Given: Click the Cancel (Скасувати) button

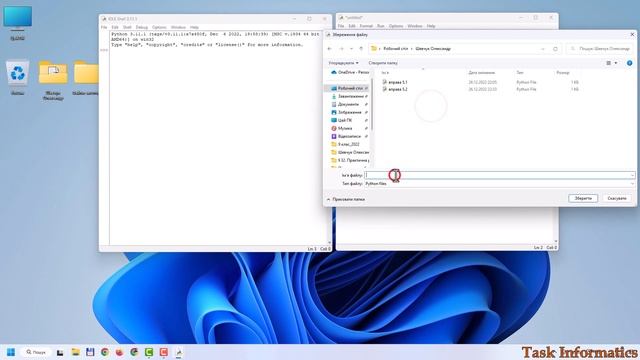Looking at the screenshot, I should (x=616, y=198).
